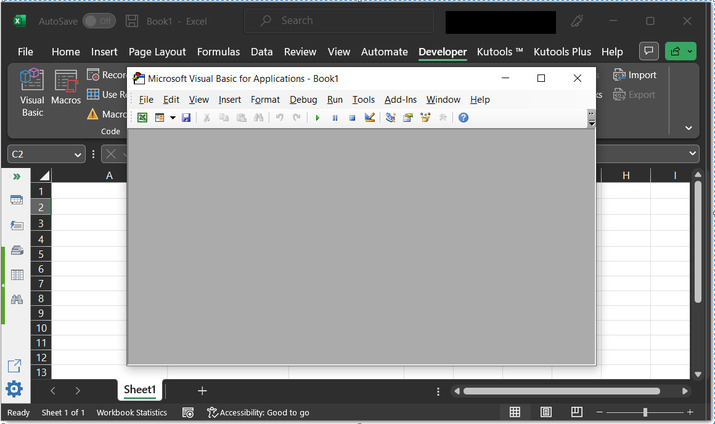Open the Insert menu in VBA editor
Image resolution: width=715 pixels, height=424 pixels.
point(229,99)
